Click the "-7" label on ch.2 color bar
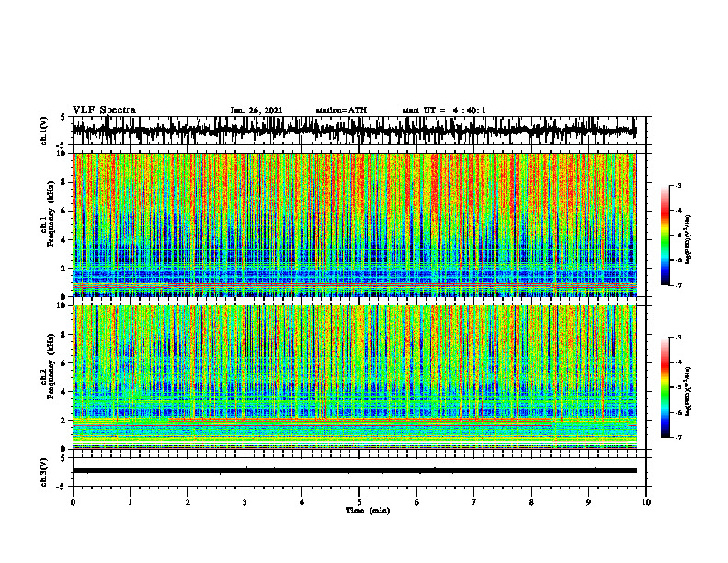The width and height of the screenshot is (728, 563). tap(677, 438)
